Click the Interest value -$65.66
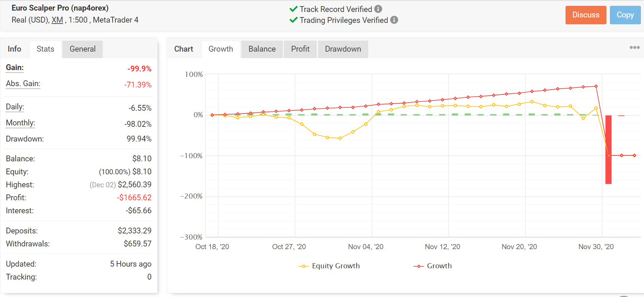Viewport: 644px width, 297px height. click(138, 211)
